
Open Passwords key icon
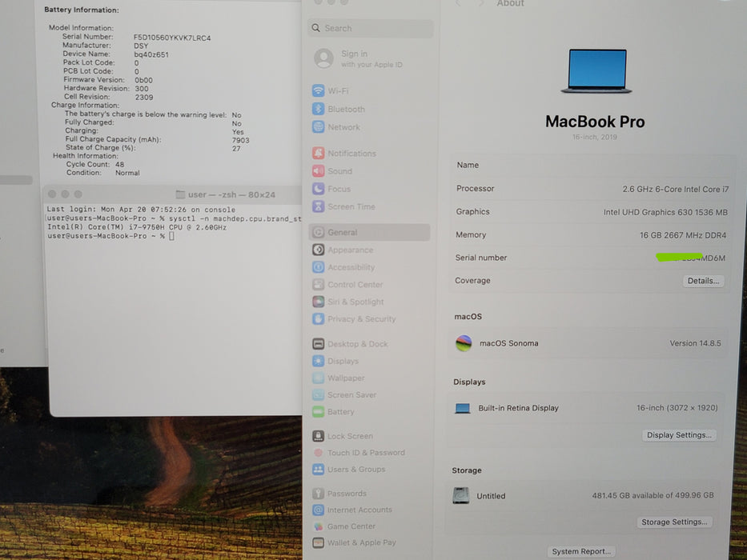click(x=318, y=494)
